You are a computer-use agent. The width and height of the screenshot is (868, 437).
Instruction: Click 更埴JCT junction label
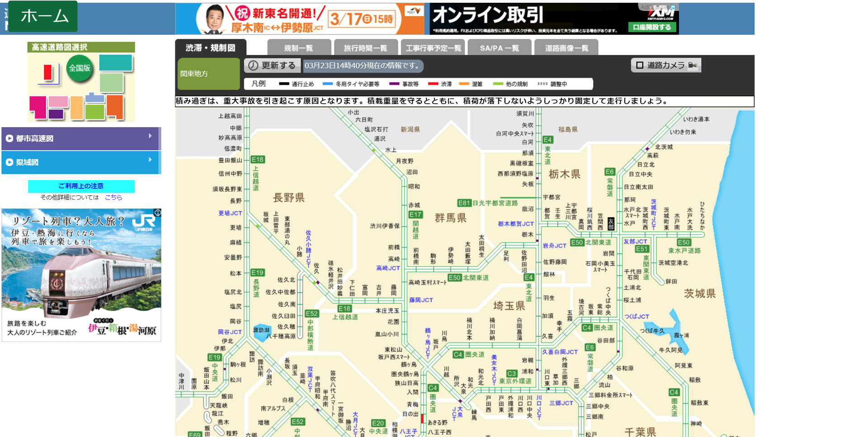click(230, 213)
